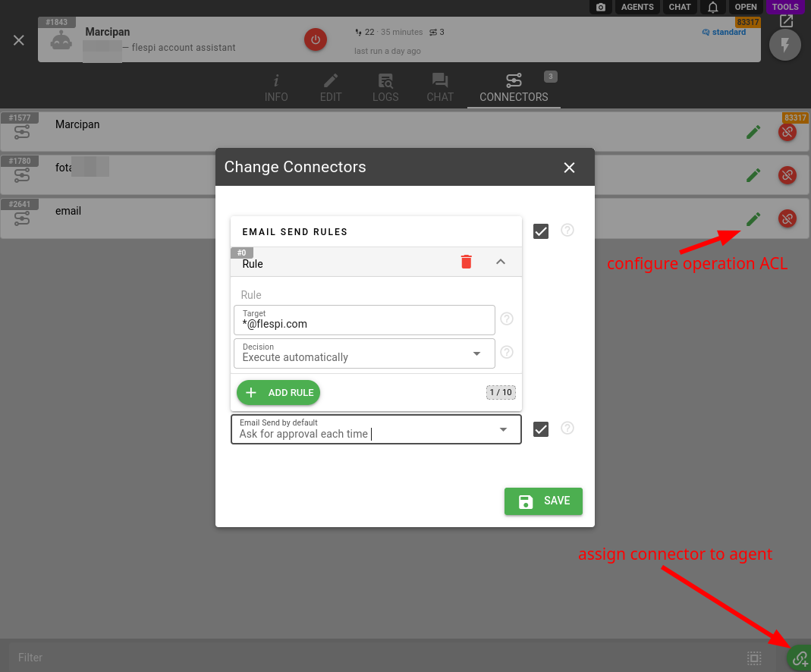Screen dimensions: 811x672
Task: Click the camera screenshot icon in top bar
Action: pyautogui.click(x=601, y=8)
